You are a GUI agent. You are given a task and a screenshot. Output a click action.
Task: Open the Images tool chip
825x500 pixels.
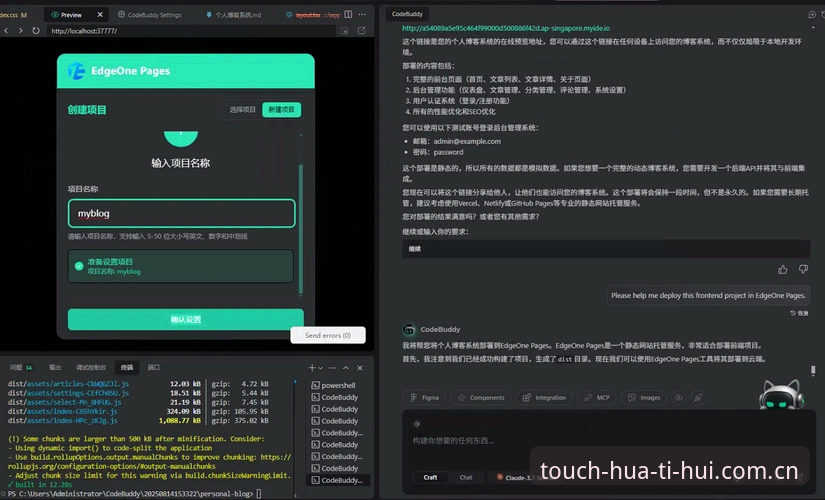pyautogui.click(x=644, y=397)
